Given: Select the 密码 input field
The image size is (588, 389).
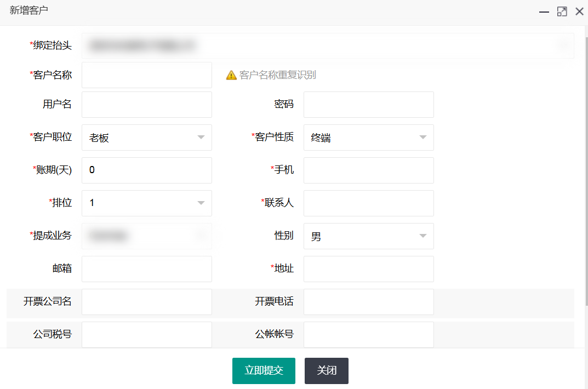Looking at the screenshot, I should point(368,105).
